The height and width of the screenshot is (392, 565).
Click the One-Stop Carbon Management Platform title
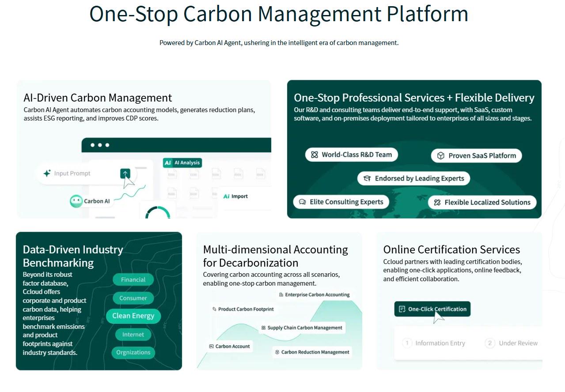279,13
